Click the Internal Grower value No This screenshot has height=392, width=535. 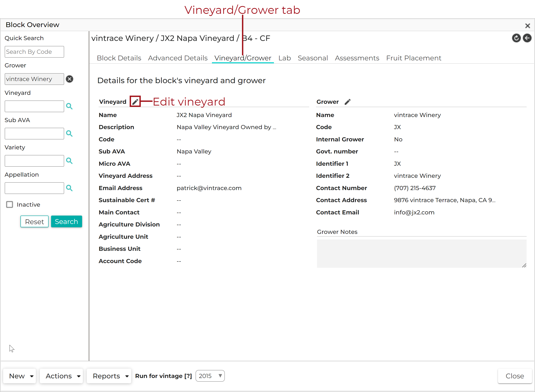click(398, 139)
